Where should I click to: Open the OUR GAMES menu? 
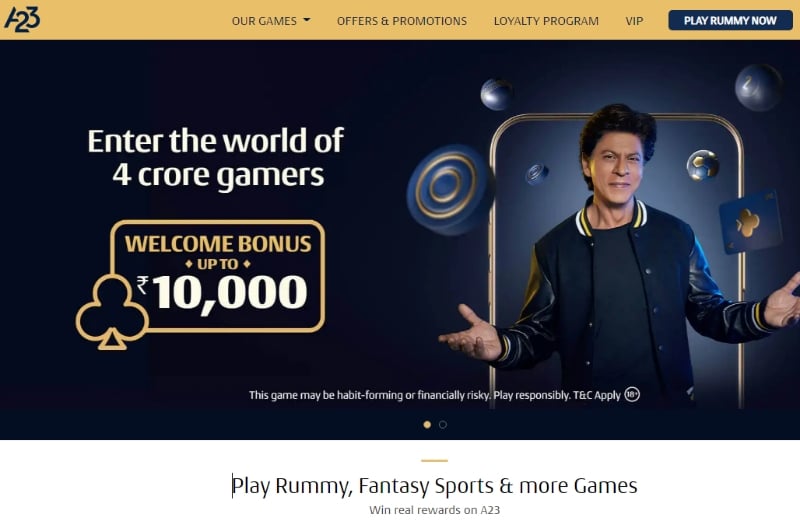coord(271,21)
